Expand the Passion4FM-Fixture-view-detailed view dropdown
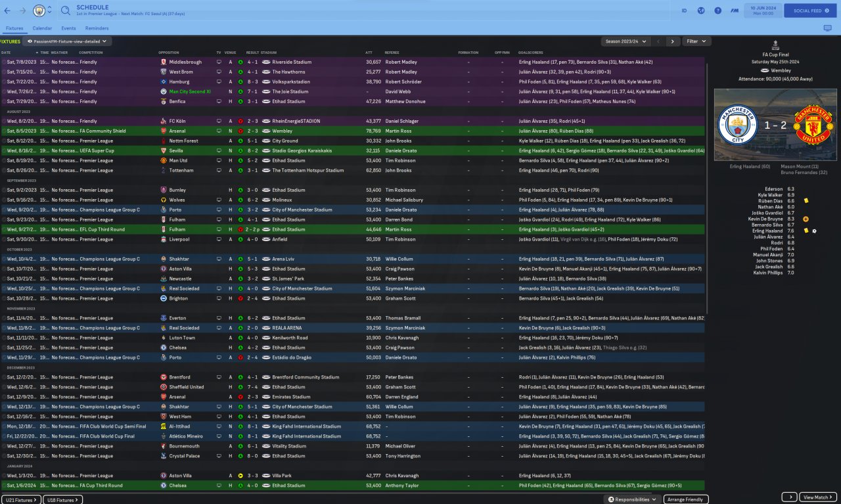 67,41
